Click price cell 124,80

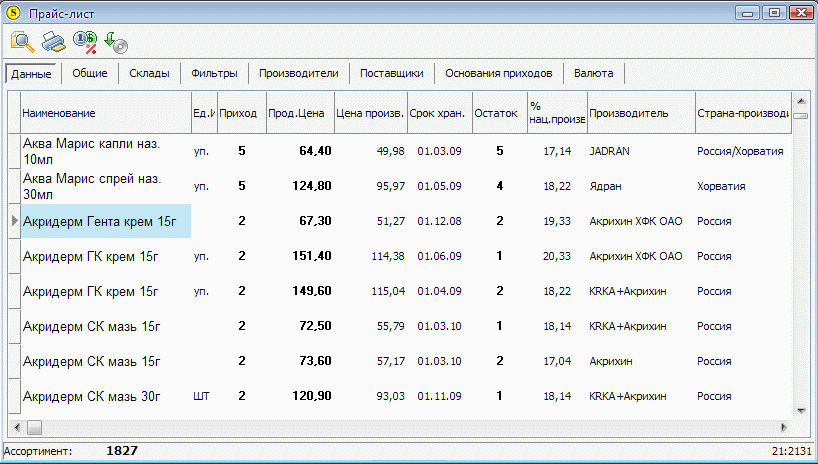click(x=312, y=186)
